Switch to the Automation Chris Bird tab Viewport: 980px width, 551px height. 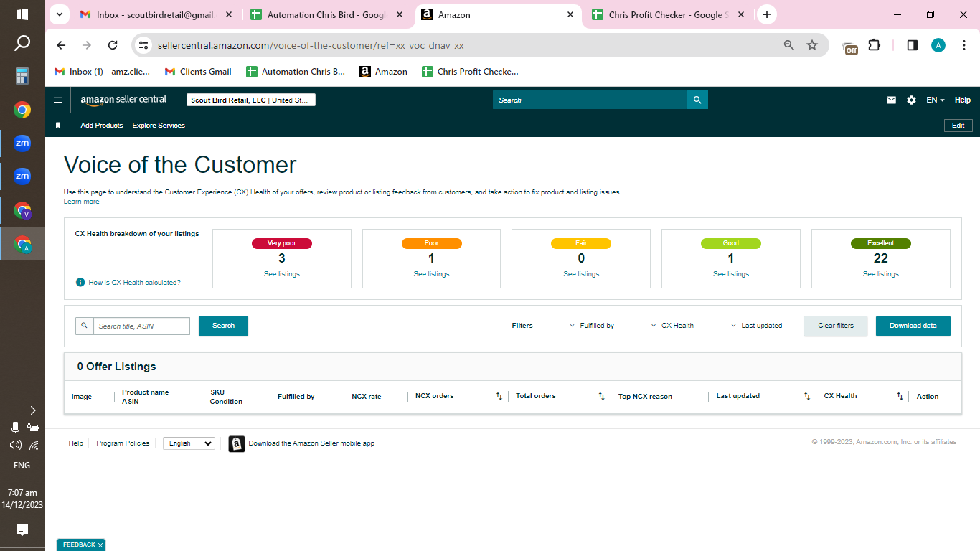pyautogui.click(x=328, y=14)
